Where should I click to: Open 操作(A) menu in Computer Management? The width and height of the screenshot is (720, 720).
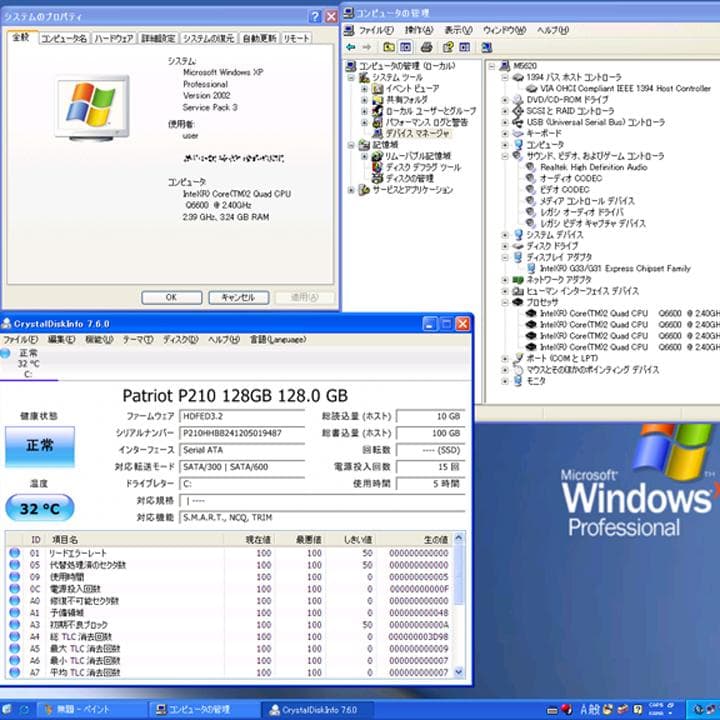[419, 30]
